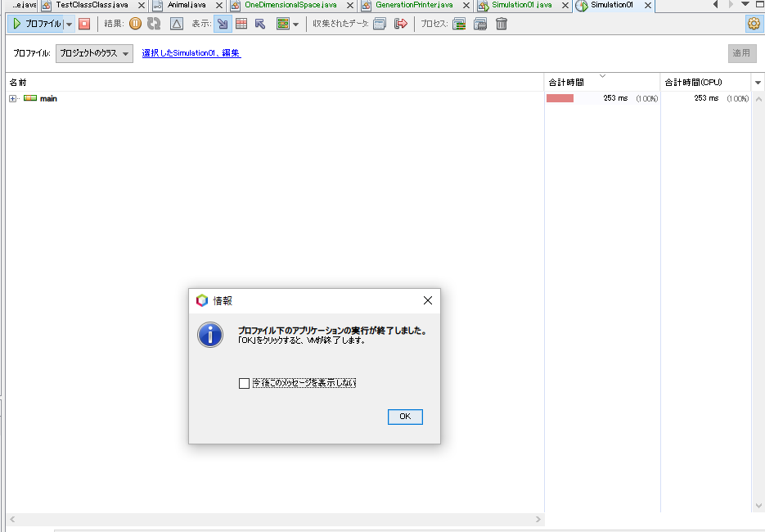Open the dropdown arrow beside プロファイル button
This screenshot has height=532, width=765.
click(70, 24)
